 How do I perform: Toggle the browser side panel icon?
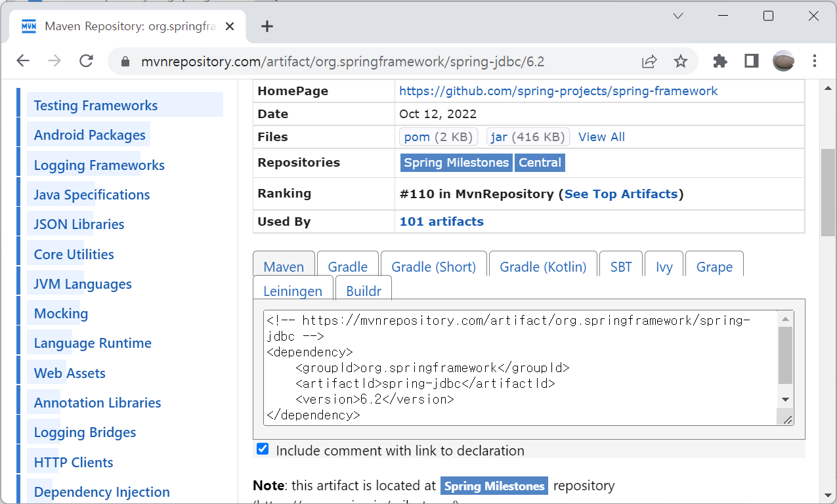(752, 61)
